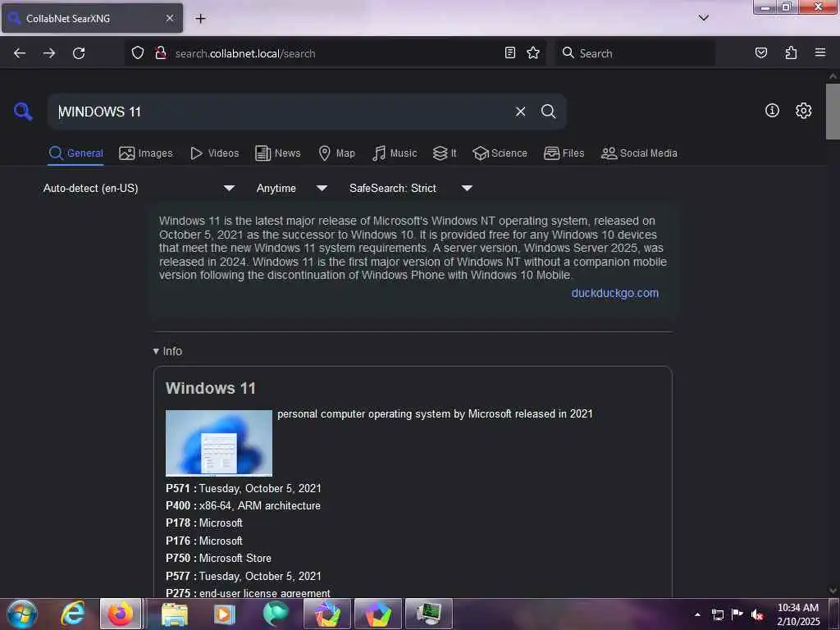This screenshot has width=840, height=630.
Task: Open the Anytime time range dropdown
Action: click(291, 188)
